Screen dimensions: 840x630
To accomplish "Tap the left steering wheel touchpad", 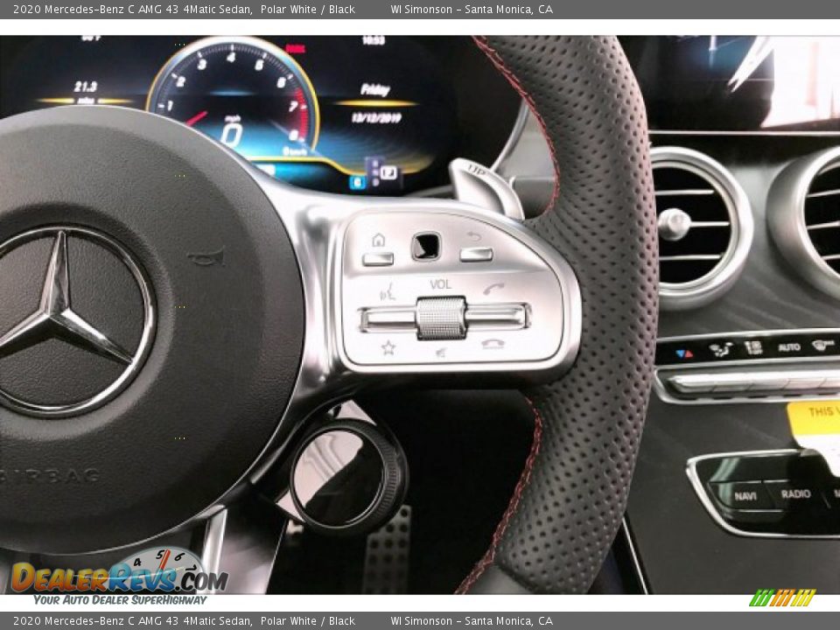I will 425,246.
